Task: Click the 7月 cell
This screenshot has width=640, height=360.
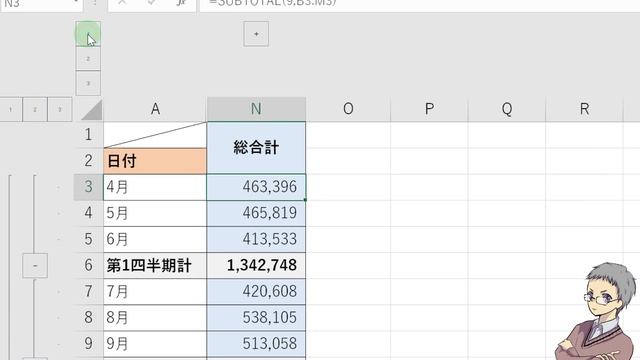Action: pyautogui.click(x=155, y=291)
